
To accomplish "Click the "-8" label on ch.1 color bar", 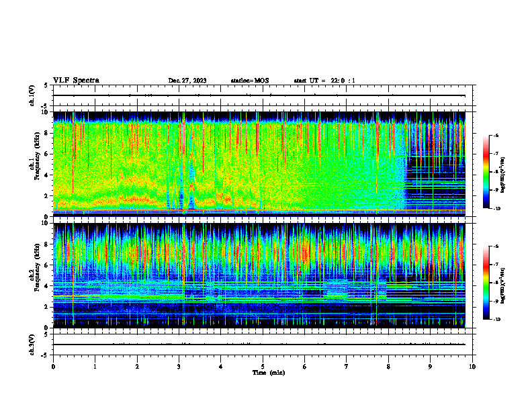I will 496,172.
